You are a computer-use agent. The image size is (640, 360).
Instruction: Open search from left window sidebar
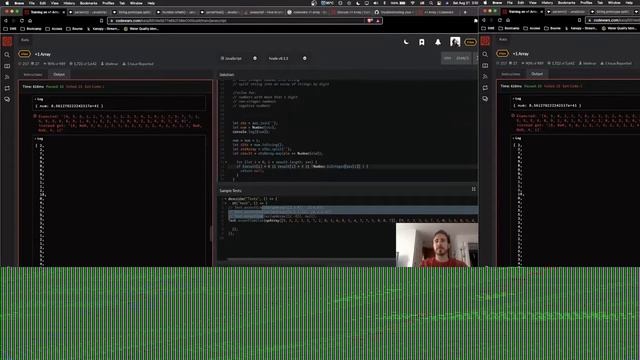coord(7,55)
